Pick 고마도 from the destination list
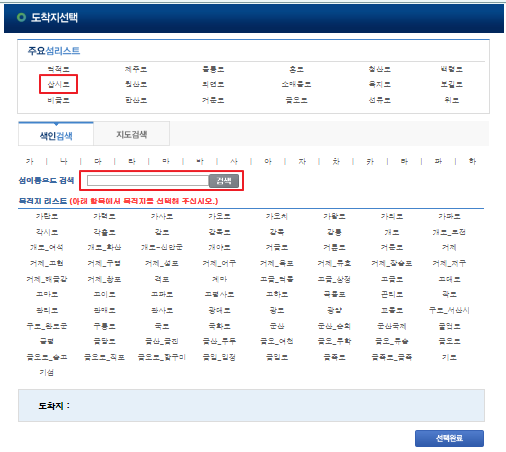506x452 pixels. 47,294
